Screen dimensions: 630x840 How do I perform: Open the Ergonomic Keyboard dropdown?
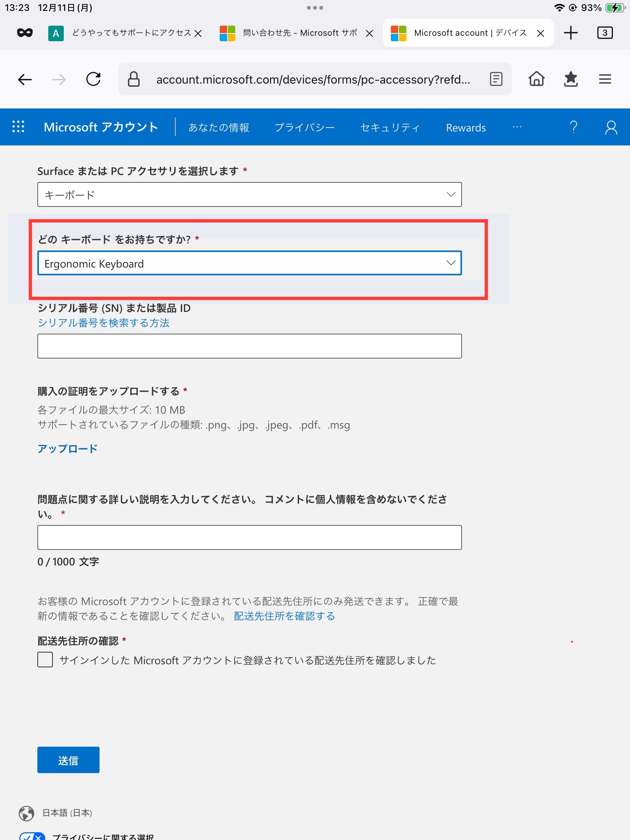click(250, 263)
